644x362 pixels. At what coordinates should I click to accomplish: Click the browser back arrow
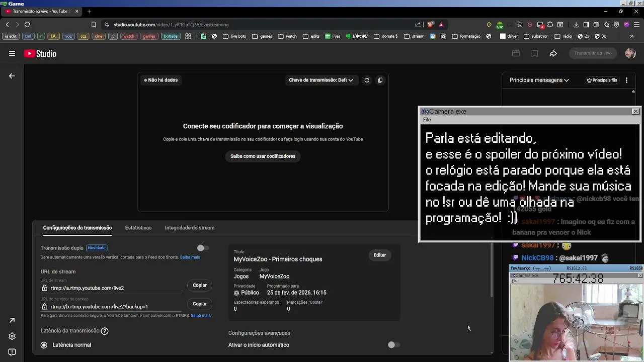tap(7, 24)
